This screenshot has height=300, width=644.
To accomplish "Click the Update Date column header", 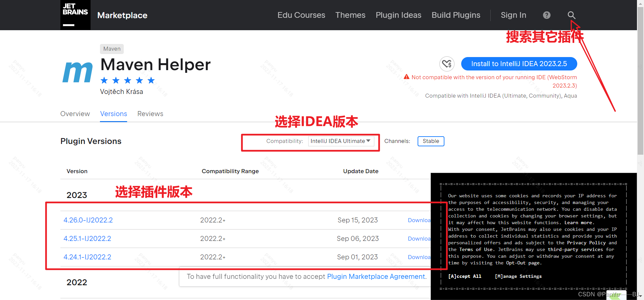I will (x=361, y=171).
